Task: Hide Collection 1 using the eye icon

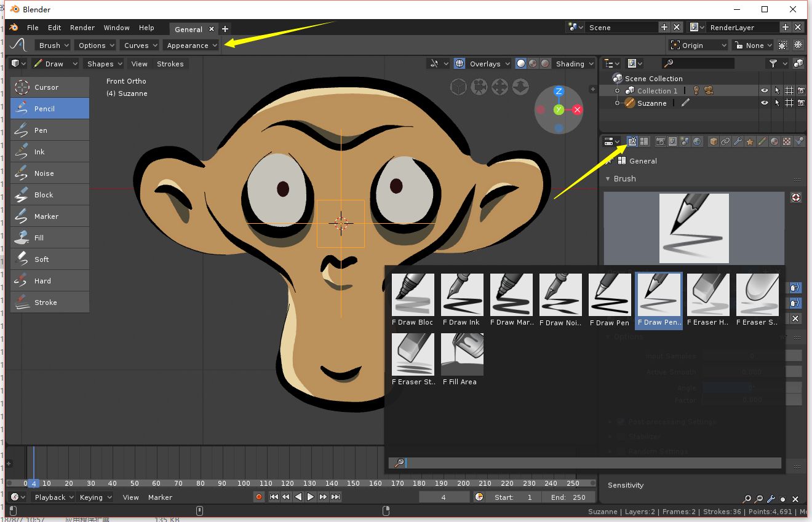Action: click(764, 90)
